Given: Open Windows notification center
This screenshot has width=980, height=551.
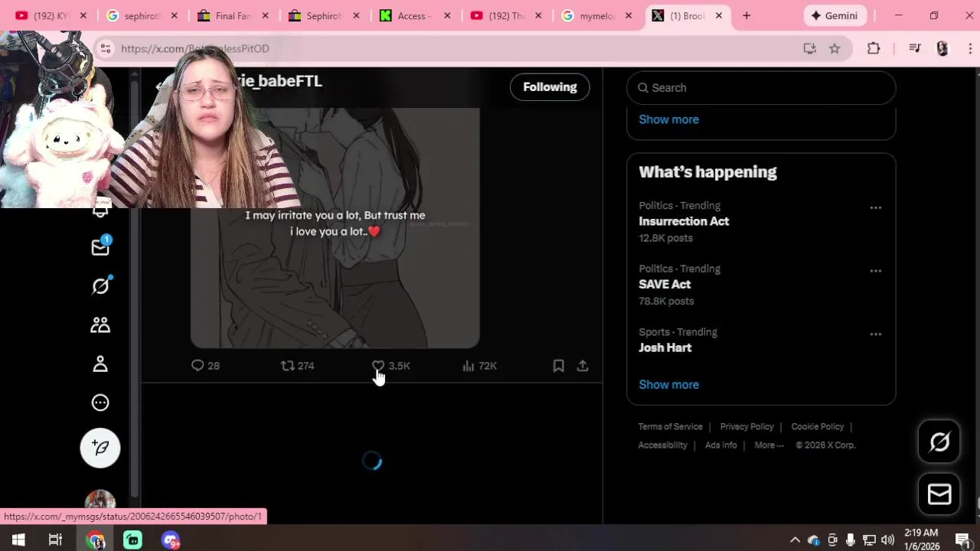Looking at the screenshot, I should click(x=962, y=540).
